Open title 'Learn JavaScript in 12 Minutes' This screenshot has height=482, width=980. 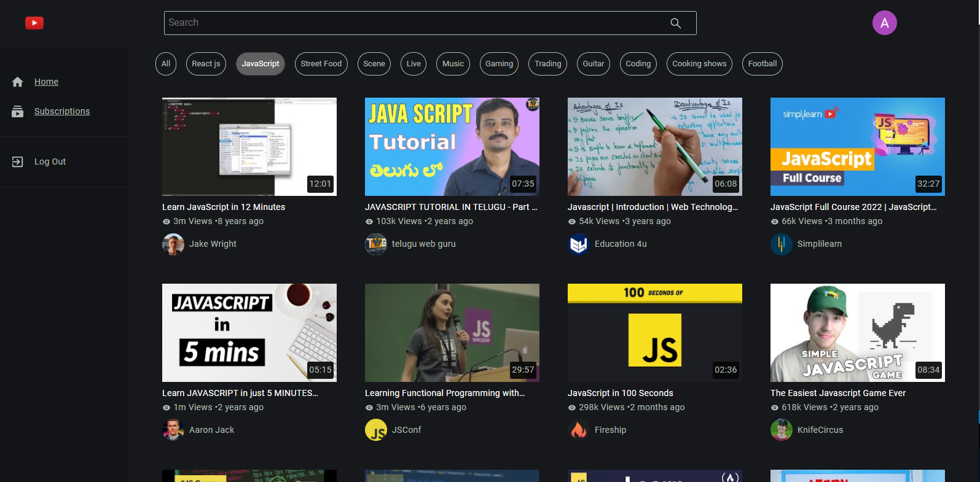[x=224, y=207]
